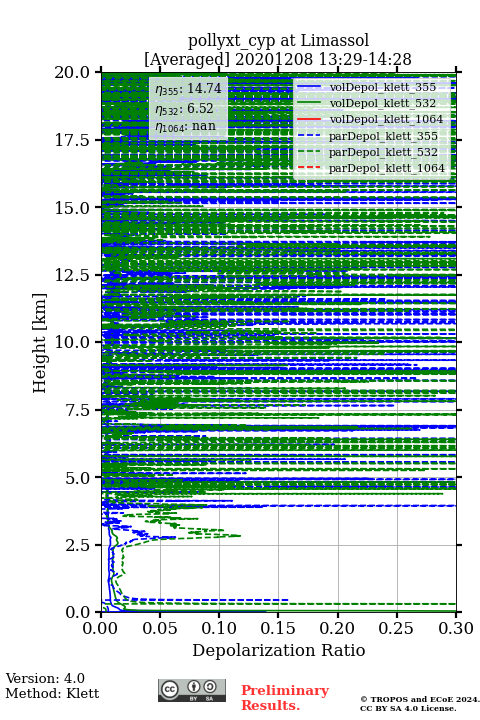Click the η355 calibration value 14.74
Screen dimensions: 480x720
(204, 88)
